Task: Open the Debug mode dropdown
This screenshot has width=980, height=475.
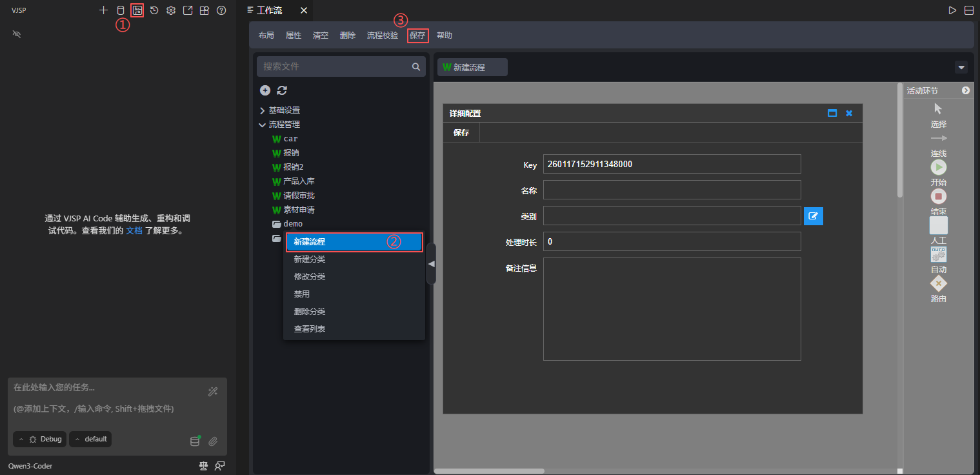Action: [x=40, y=440]
